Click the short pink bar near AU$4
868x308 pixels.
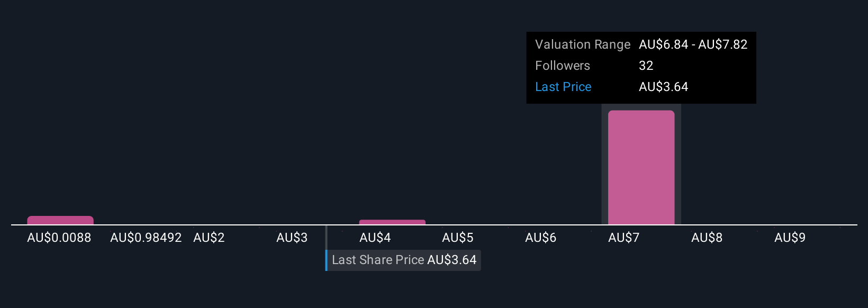pos(392,222)
